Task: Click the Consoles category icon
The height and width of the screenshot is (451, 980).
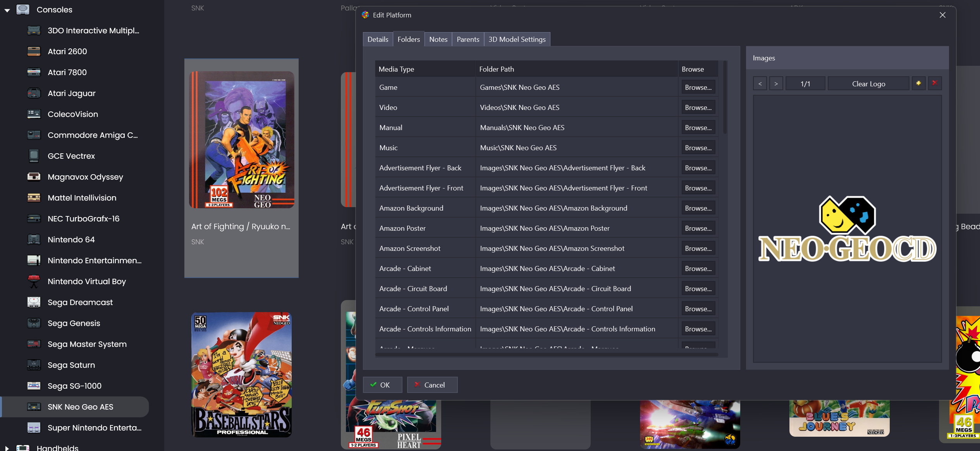Action: tap(23, 9)
